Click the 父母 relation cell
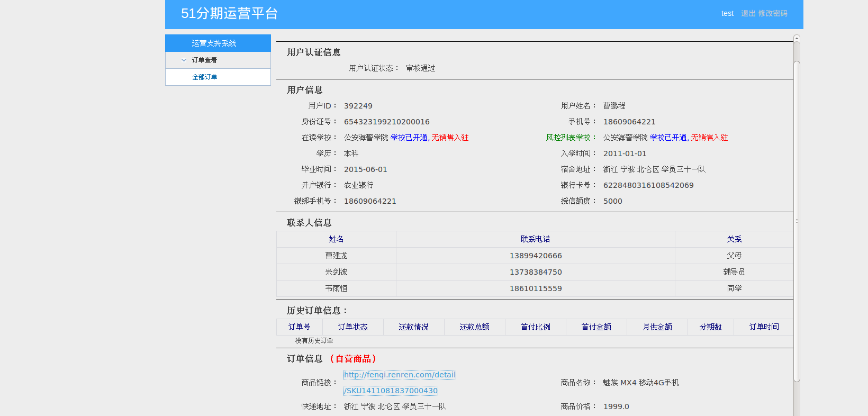Image resolution: width=868 pixels, height=416 pixels. tap(734, 256)
